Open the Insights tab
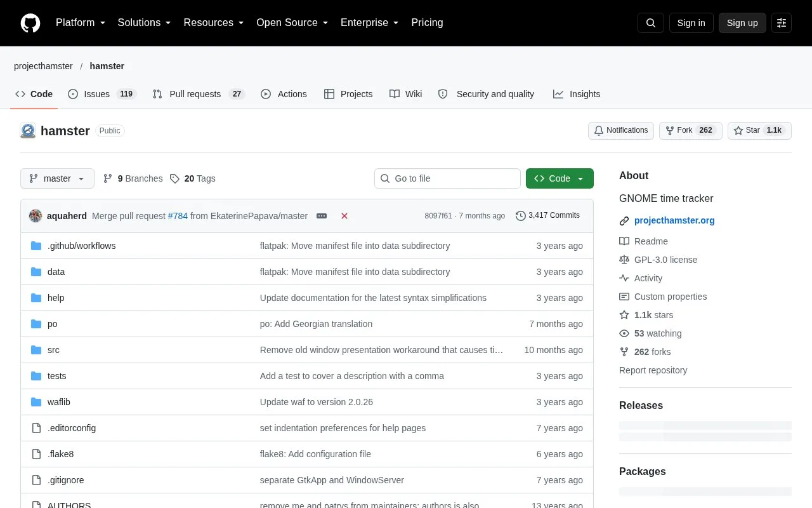Viewport: 812px width, 508px height. pos(577,94)
